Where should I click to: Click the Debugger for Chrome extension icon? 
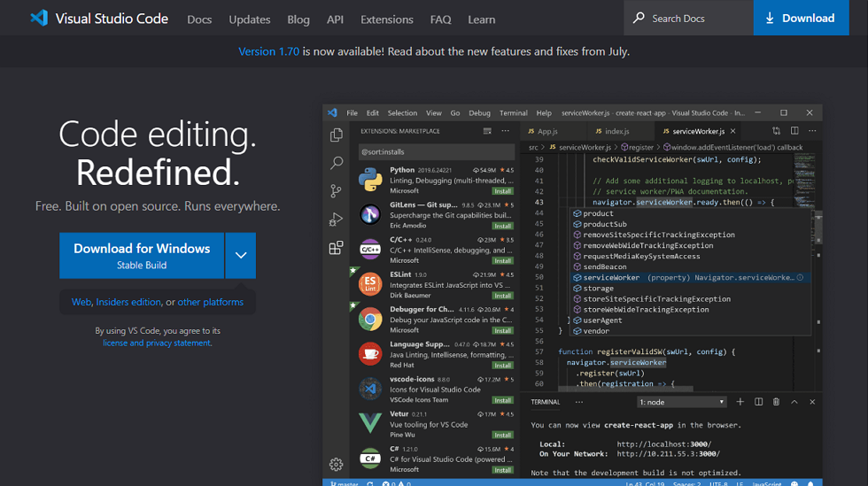370,320
